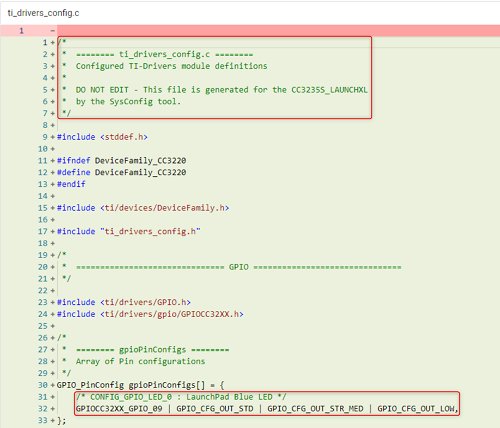The image size is (500, 428).
Task: Click line number 11 with #ifndef directive
Action: coord(43,161)
